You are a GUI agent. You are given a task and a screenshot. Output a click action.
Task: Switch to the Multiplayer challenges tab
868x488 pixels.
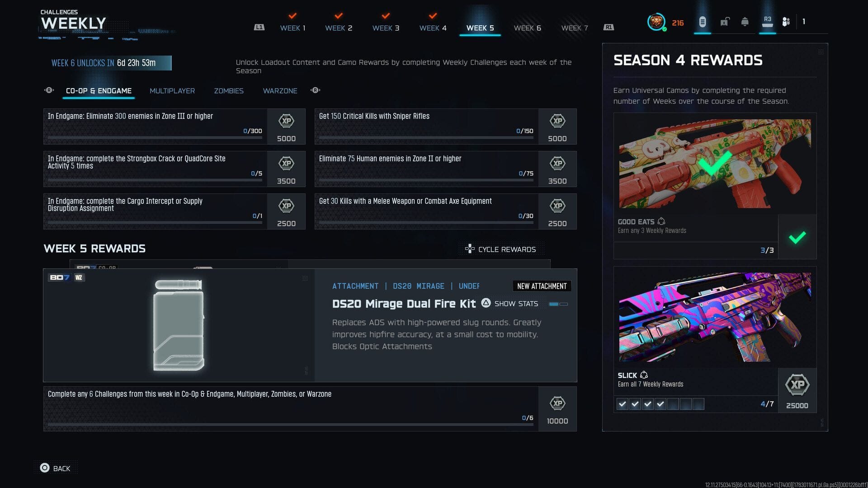pyautogui.click(x=172, y=91)
